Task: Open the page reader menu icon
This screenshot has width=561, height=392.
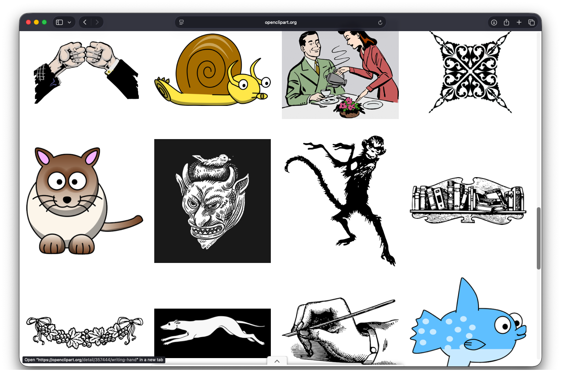Action: click(182, 22)
